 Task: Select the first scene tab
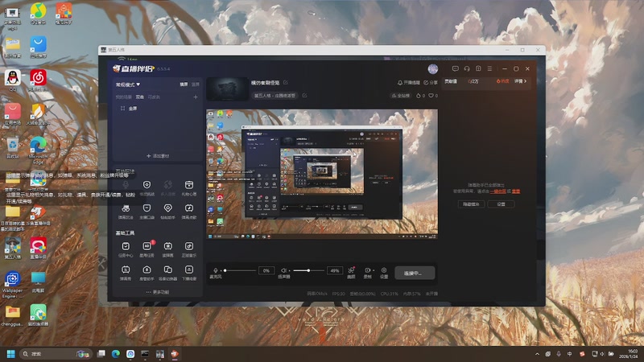[x=123, y=97]
